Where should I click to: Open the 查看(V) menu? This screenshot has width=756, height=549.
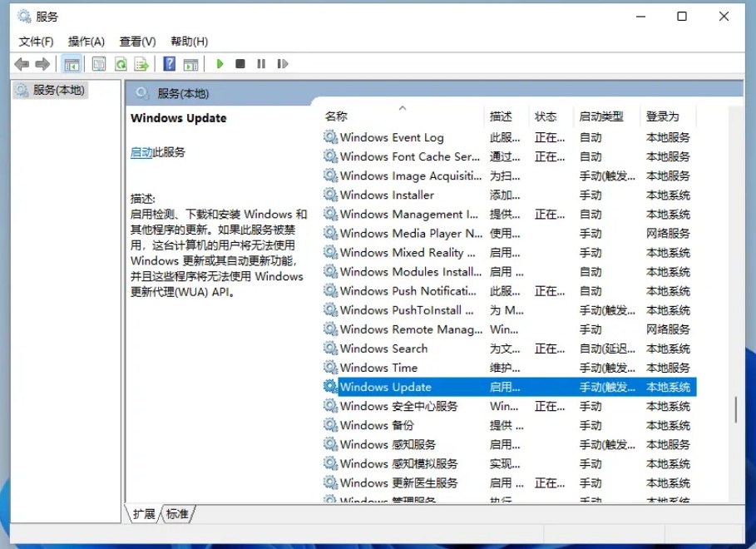(x=138, y=42)
